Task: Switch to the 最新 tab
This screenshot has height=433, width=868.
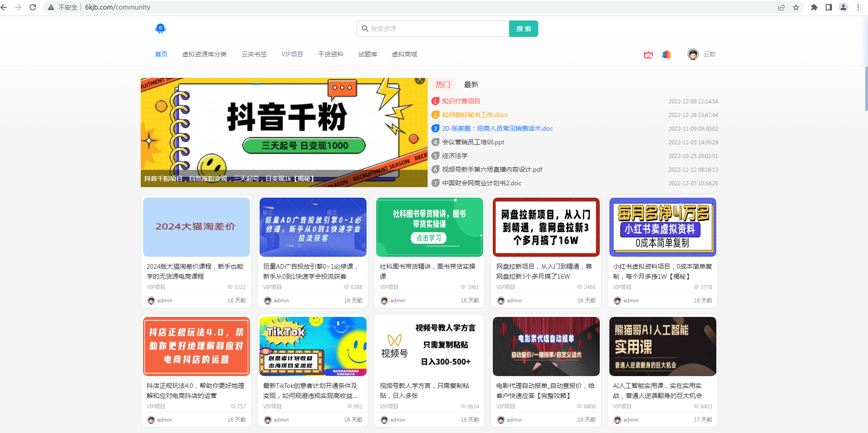Action: click(x=471, y=85)
